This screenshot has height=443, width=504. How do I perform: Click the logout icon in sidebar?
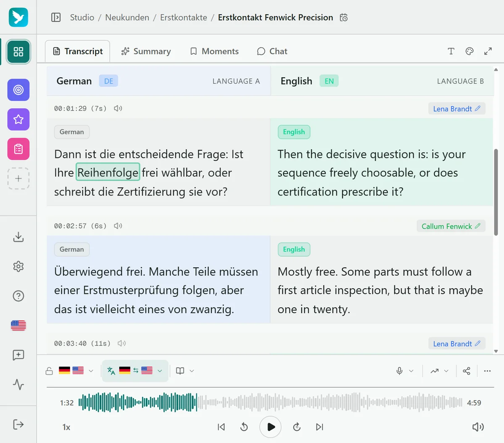[x=18, y=425]
